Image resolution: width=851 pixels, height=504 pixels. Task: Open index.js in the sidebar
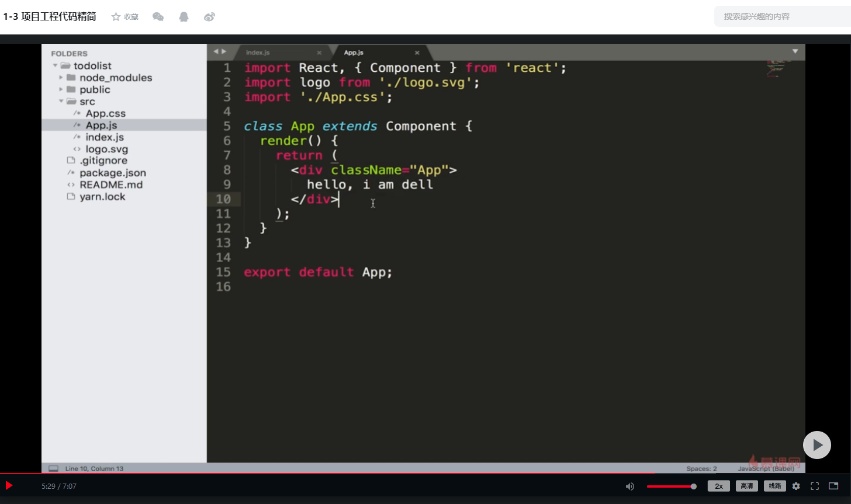[x=105, y=137]
